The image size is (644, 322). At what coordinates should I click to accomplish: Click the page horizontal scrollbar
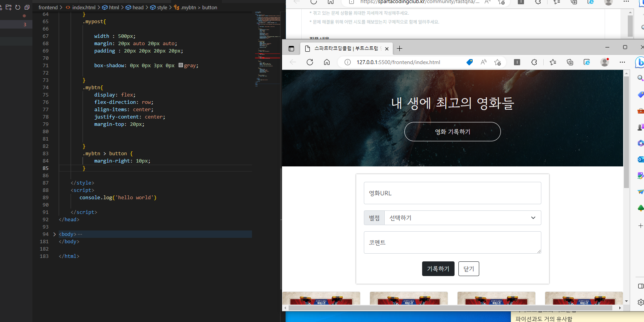450,308
